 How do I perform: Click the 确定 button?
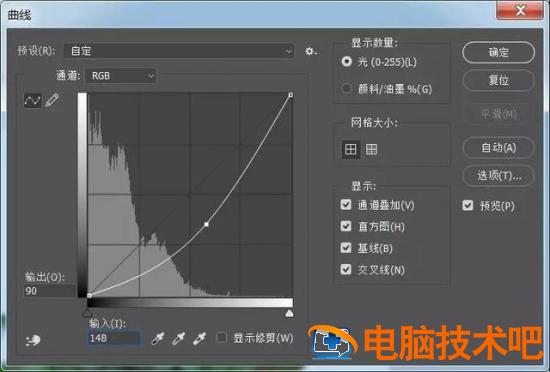(498, 53)
